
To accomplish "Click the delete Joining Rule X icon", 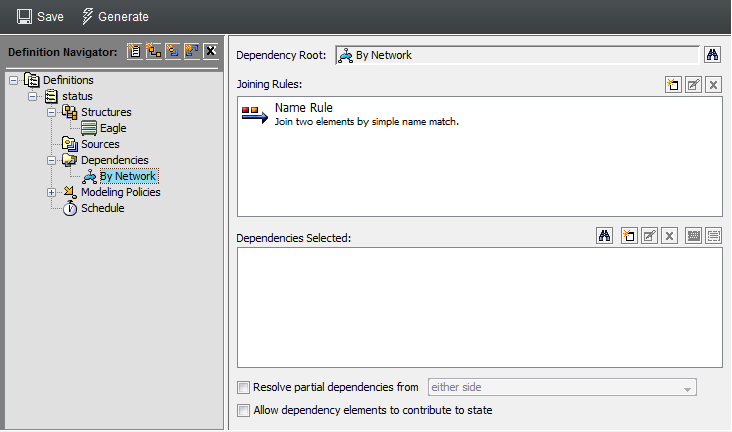I will pyautogui.click(x=713, y=85).
